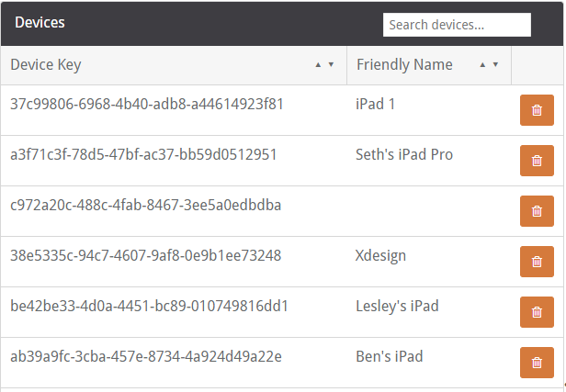Focus the Search devices field

[457, 25]
